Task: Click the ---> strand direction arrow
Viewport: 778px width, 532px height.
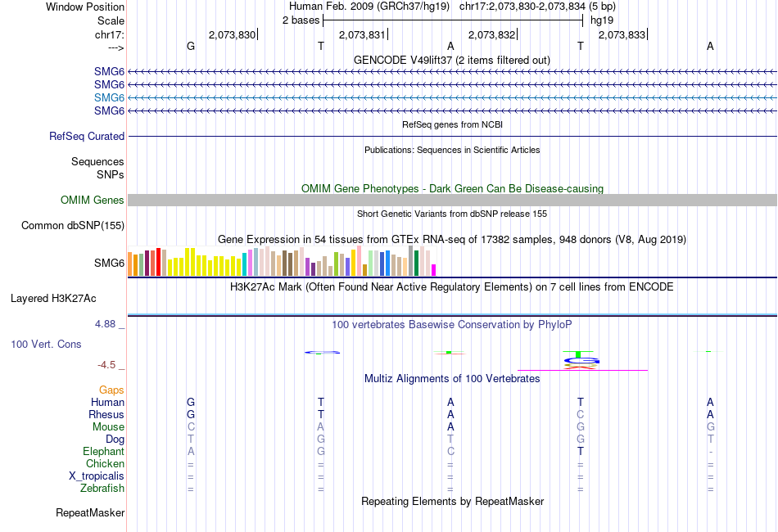Action: pos(115,47)
